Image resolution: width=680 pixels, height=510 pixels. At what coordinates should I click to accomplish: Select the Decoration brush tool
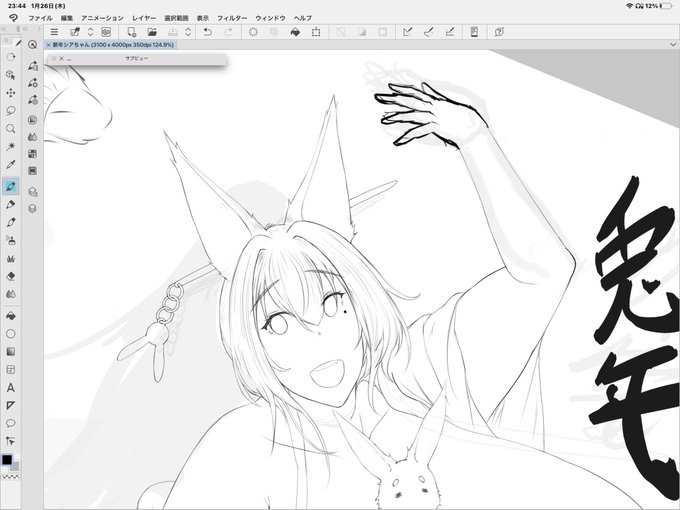click(11, 258)
